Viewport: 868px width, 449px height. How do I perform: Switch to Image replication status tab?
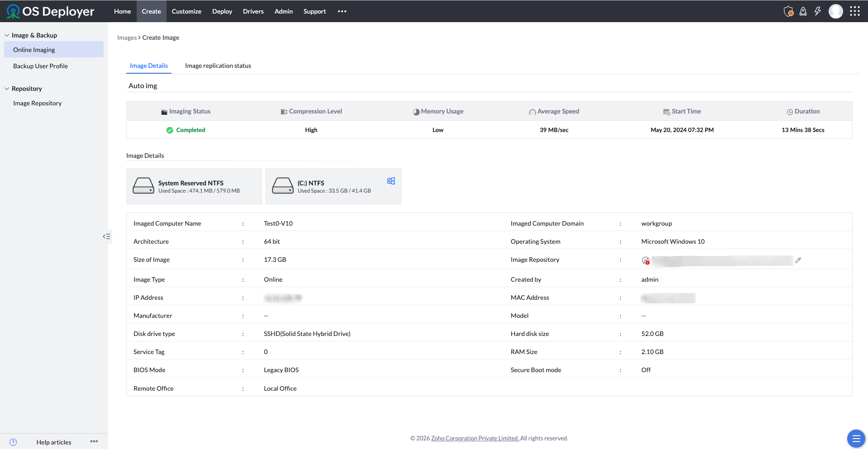point(218,66)
